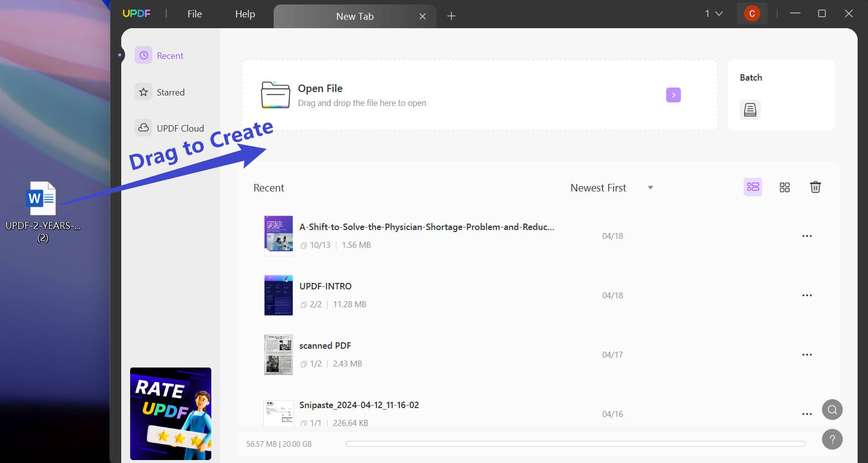Click the trash icon to clear recent files

pos(816,187)
